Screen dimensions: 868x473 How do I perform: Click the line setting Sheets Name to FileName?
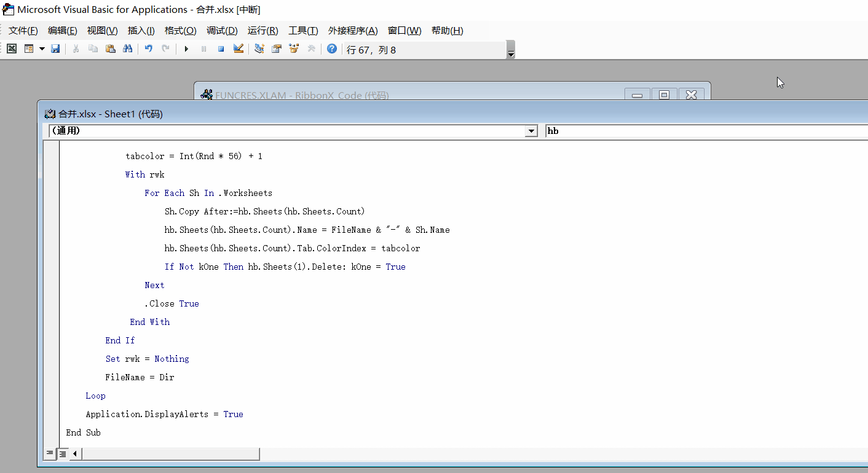(307, 230)
